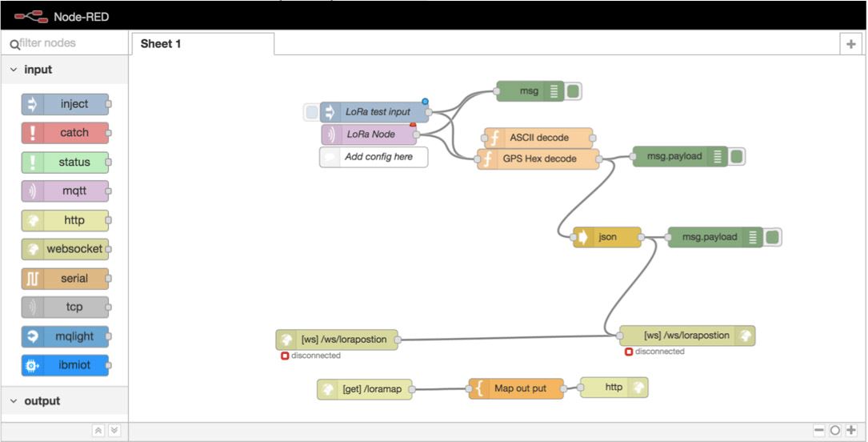The image size is (868, 442).
Task: Collapse all palette categories with double-up arrow
Action: coord(98,431)
